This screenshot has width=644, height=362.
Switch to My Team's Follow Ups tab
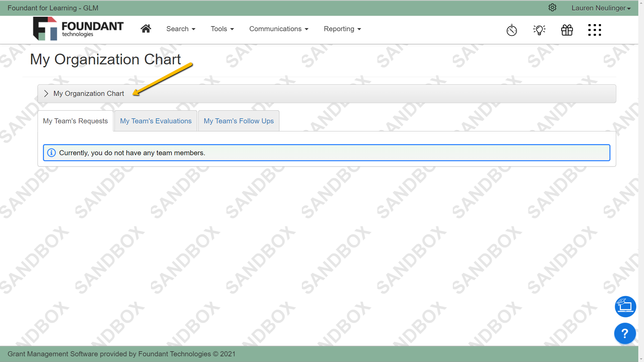pos(238,121)
